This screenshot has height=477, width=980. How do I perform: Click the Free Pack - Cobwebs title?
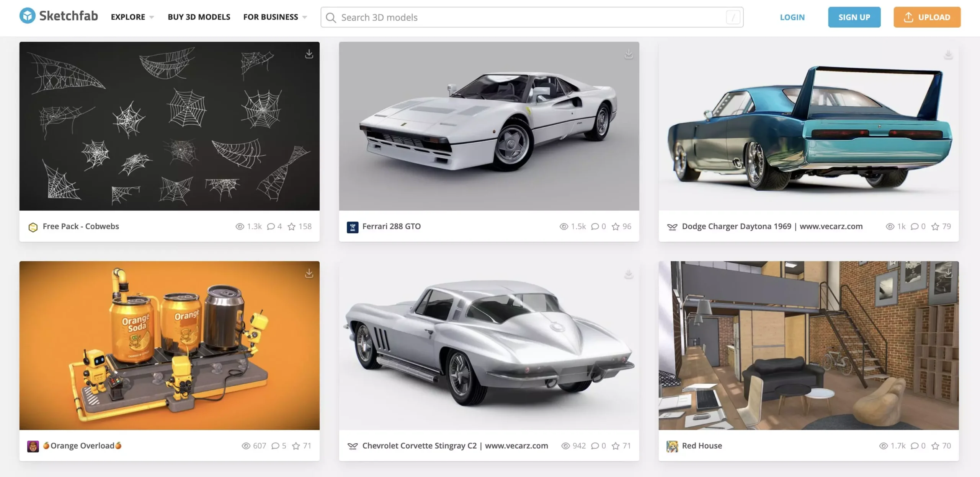[81, 226]
